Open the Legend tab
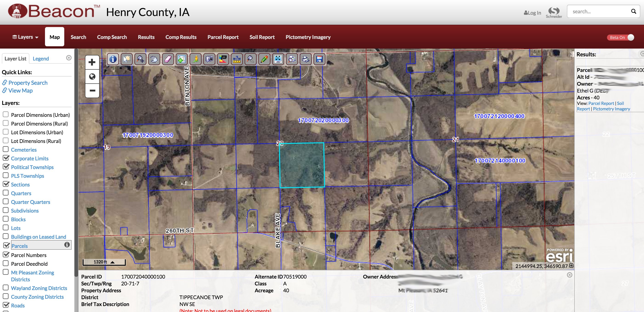644x312 pixels. point(41,59)
